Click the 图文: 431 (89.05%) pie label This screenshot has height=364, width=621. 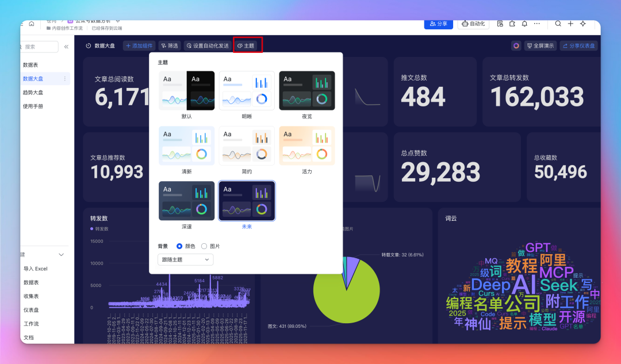click(x=287, y=327)
